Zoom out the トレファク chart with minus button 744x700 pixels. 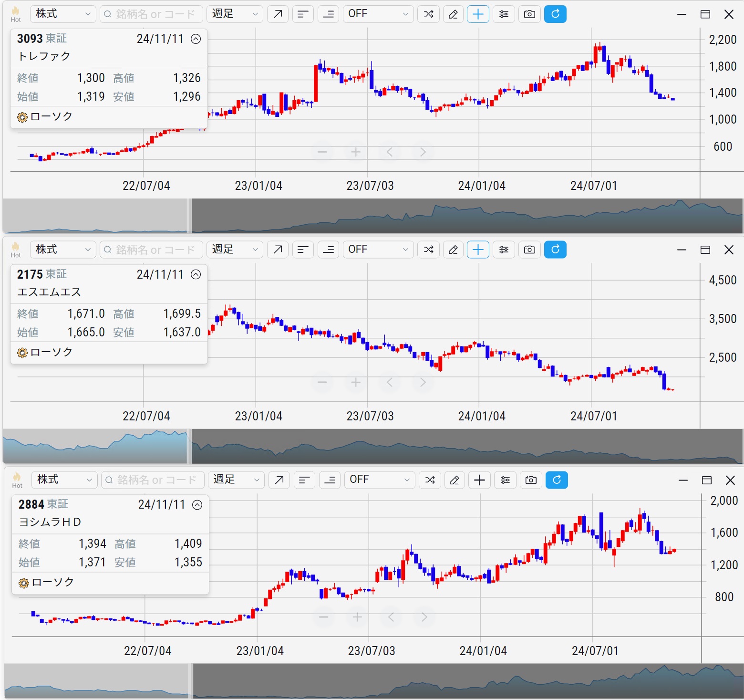point(322,152)
